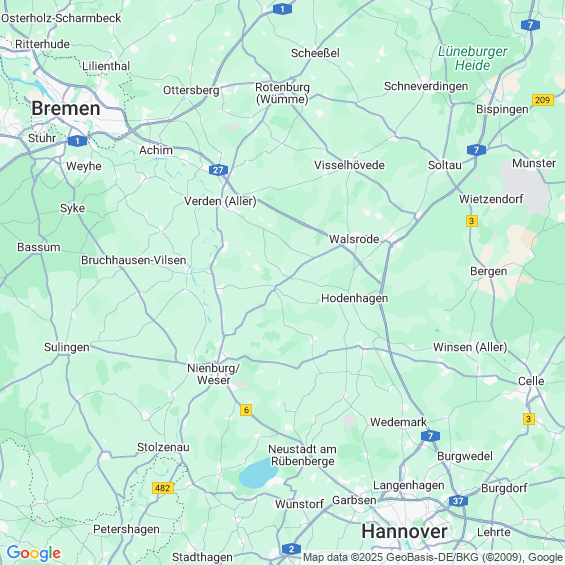
Task: Click the A27 highway shield near Verden
Action: pyautogui.click(x=218, y=170)
